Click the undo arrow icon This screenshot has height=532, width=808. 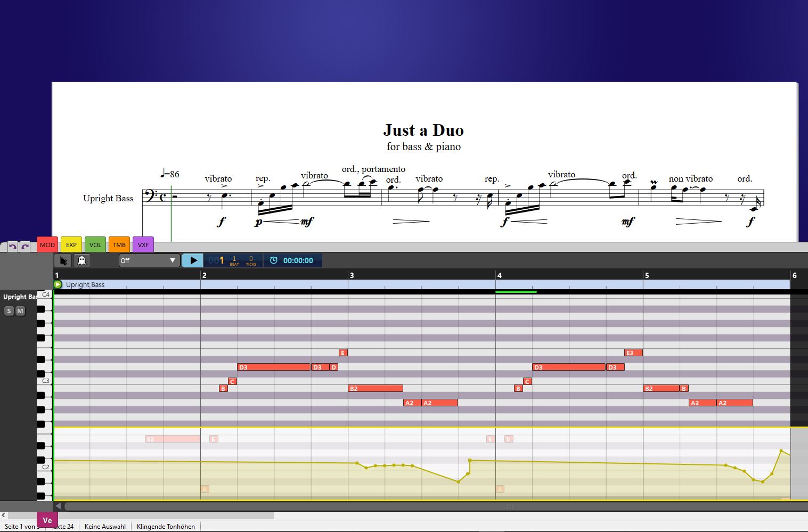click(12, 247)
